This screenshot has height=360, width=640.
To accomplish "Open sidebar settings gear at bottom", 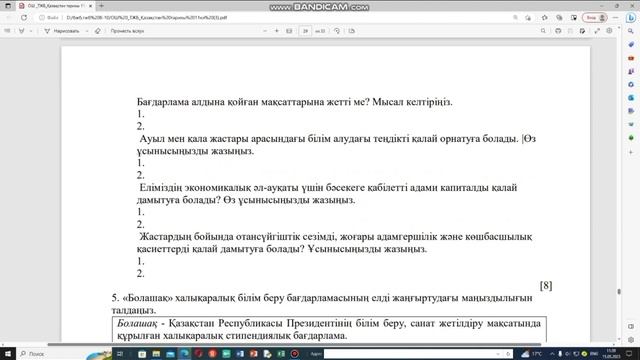I will click(x=631, y=340).
